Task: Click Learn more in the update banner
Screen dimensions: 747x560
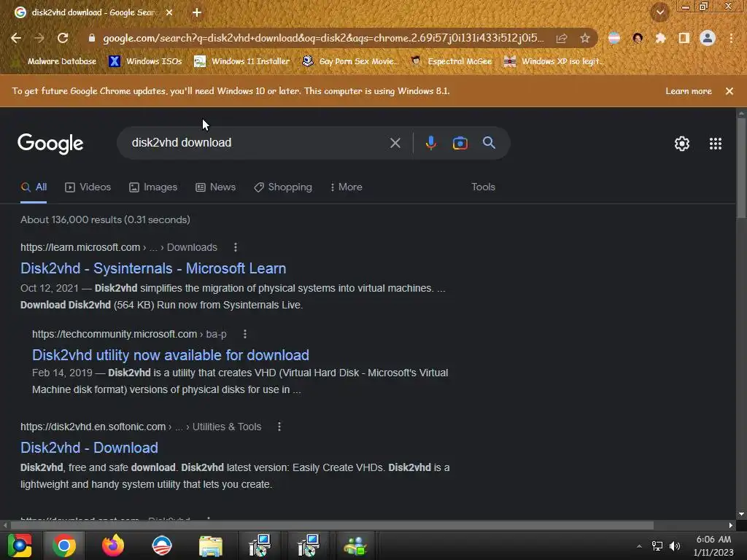Action: 689,91
